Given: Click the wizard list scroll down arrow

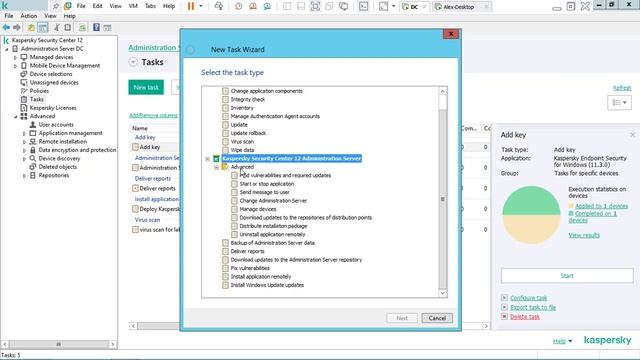Looking at the screenshot, I should point(443,293).
